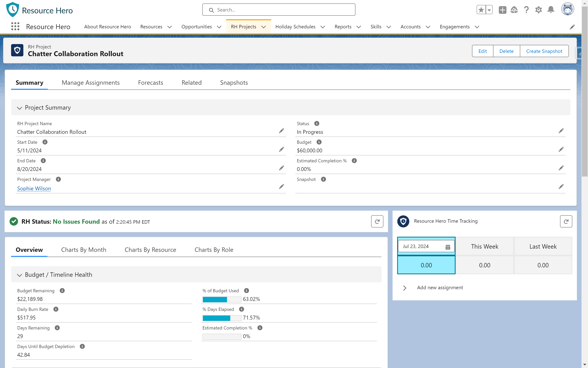
Task: Click the global Search field
Action: (x=279, y=10)
